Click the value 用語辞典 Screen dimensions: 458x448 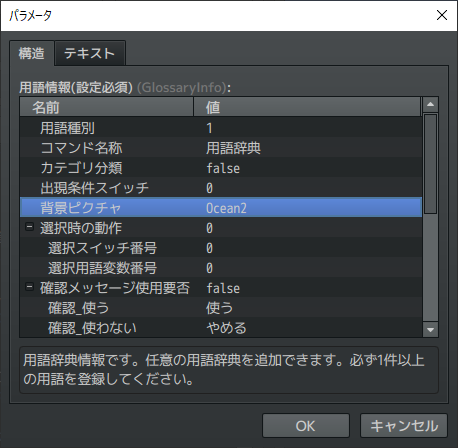233,148
